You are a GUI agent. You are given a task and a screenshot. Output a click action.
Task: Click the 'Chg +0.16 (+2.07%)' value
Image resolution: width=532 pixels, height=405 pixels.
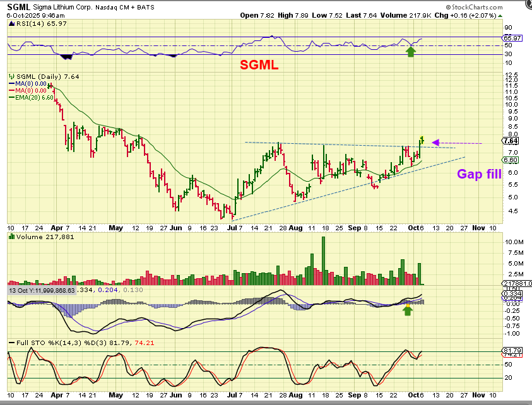pyautogui.click(x=466, y=16)
